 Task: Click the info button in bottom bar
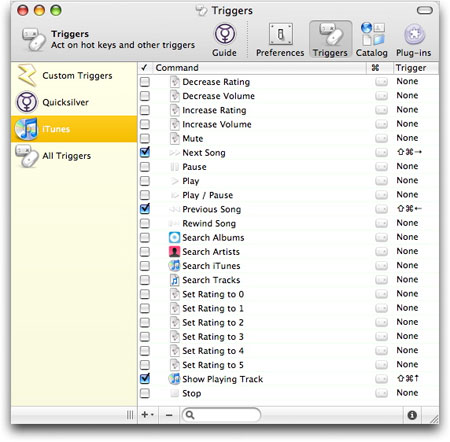412,415
